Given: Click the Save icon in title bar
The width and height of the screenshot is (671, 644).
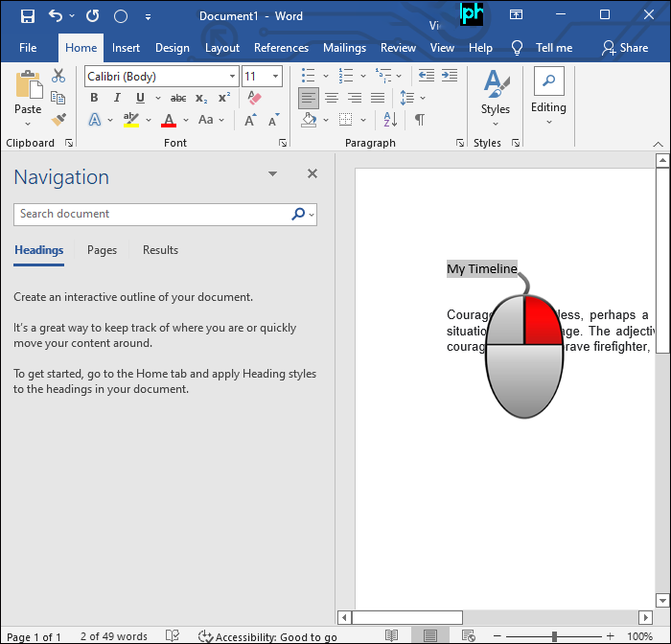Looking at the screenshot, I should (x=27, y=16).
